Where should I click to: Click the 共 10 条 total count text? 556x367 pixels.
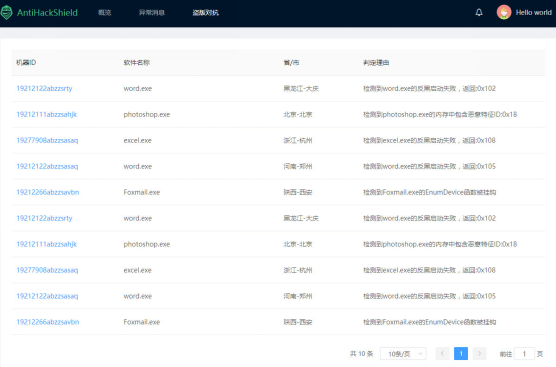tap(361, 354)
